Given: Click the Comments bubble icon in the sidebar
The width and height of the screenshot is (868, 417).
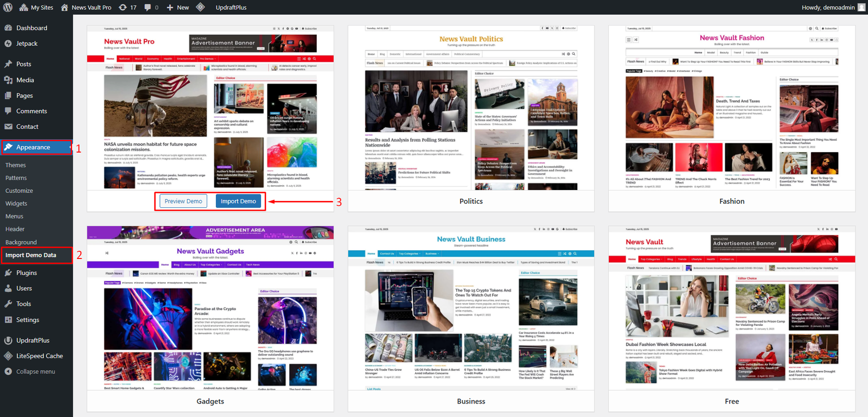Looking at the screenshot, I should pyautogui.click(x=8, y=111).
